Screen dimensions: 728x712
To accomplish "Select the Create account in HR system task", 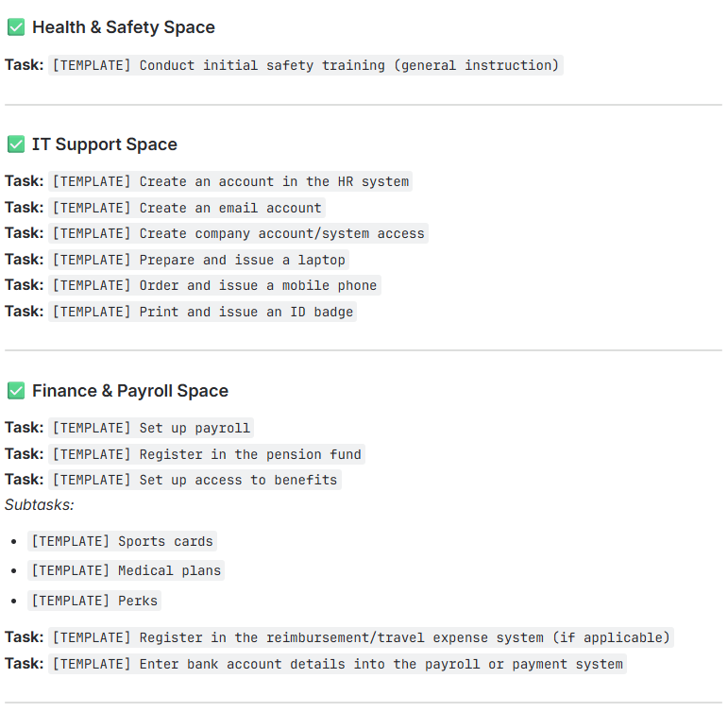I will coord(230,181).
